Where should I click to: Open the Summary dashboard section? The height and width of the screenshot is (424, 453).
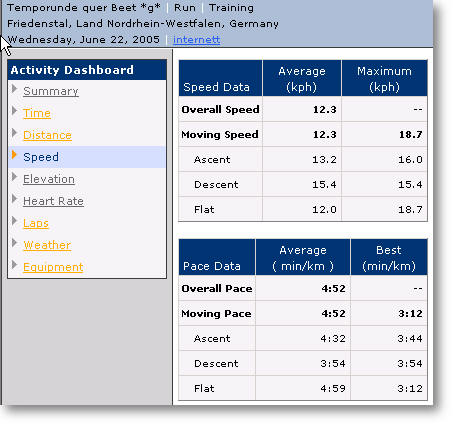pos(51,91)
